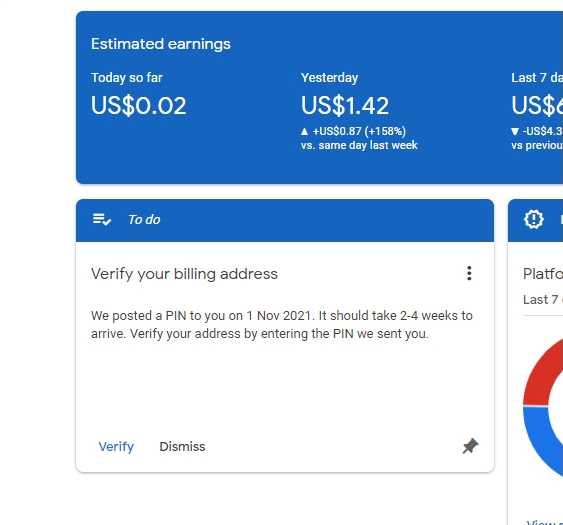Click the Estimated earnings heading
This screenshot has height=525, width=563.
click(161, 44)
